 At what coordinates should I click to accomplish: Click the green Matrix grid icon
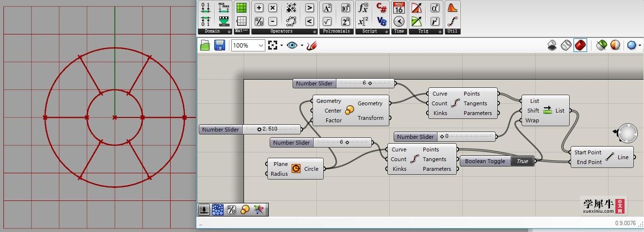pos(242,8)
